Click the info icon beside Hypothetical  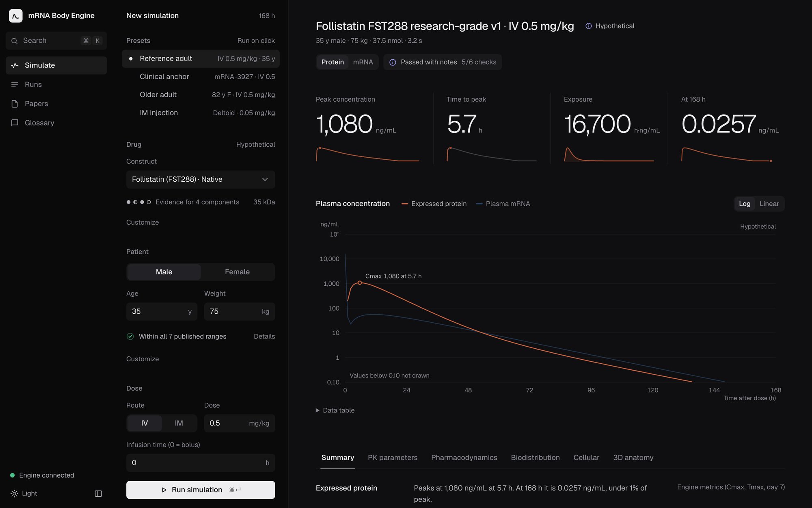pyautogui.click(x=588, y=26)
